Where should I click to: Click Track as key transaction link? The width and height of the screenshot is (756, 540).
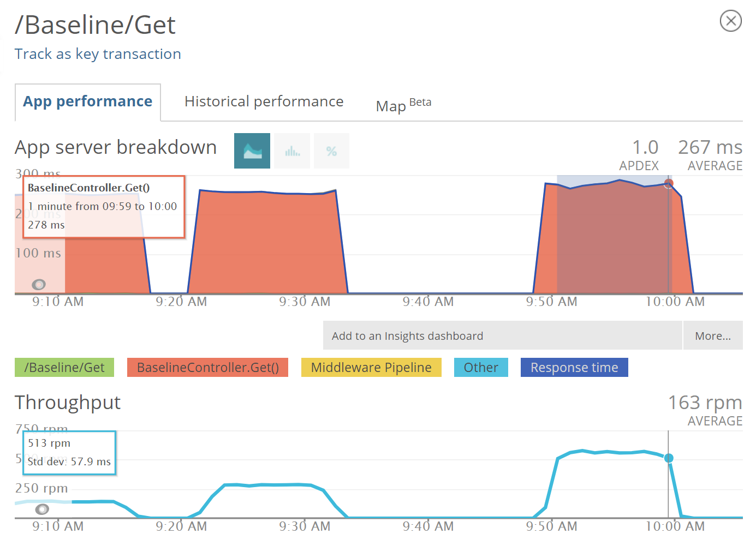pos(98,54)
